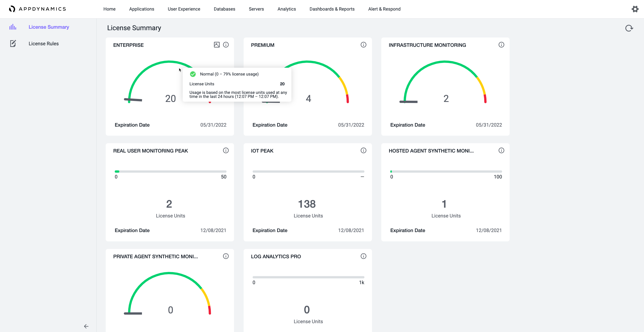This screenshot has width=644, height=332.
Task: Switch to Databases
Action: [224, 9]
